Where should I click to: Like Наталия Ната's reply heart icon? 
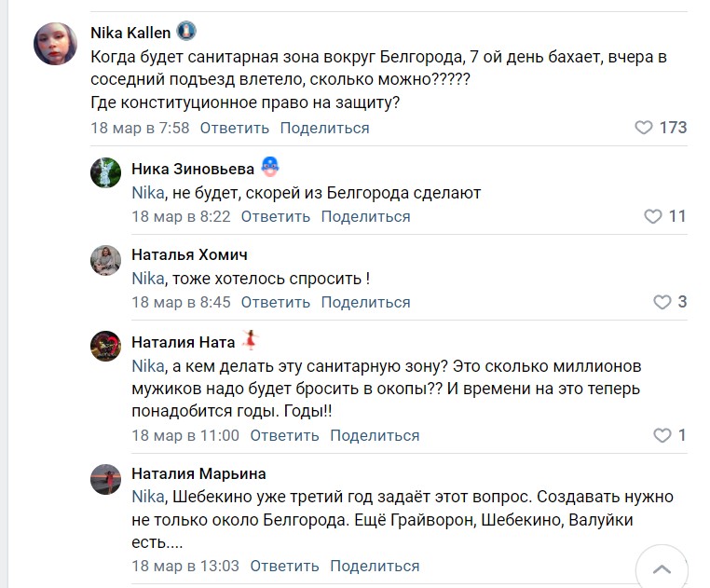click(x=662, y=435)
